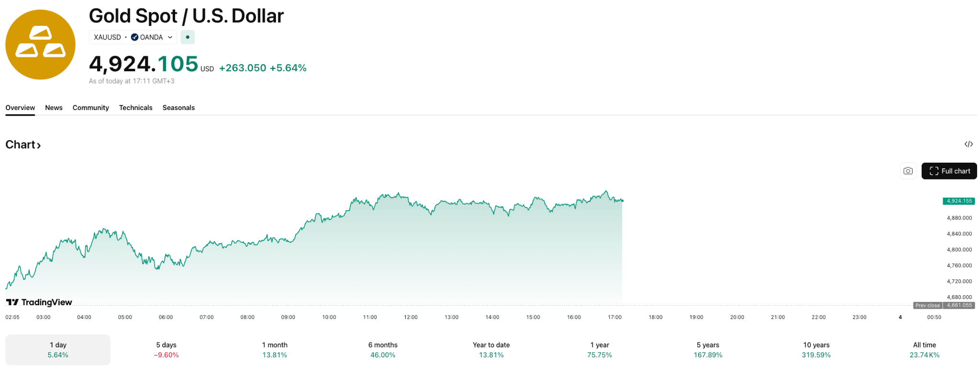Select the 1 day range

point(58,350)
